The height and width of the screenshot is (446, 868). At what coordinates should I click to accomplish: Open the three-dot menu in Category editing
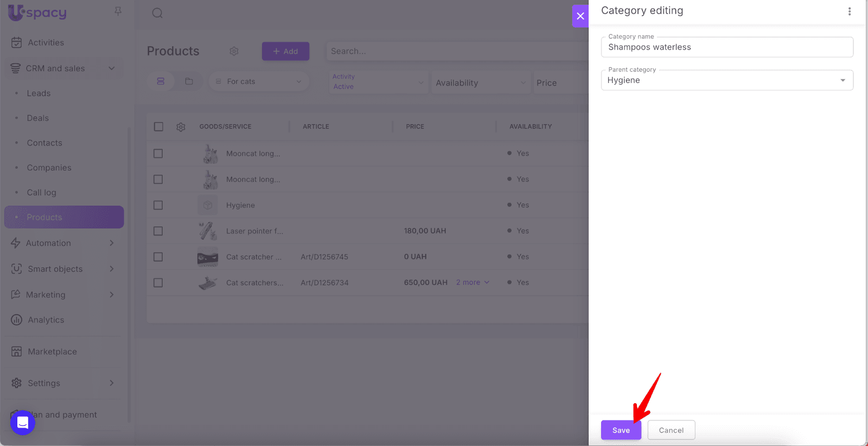(849, 11)
